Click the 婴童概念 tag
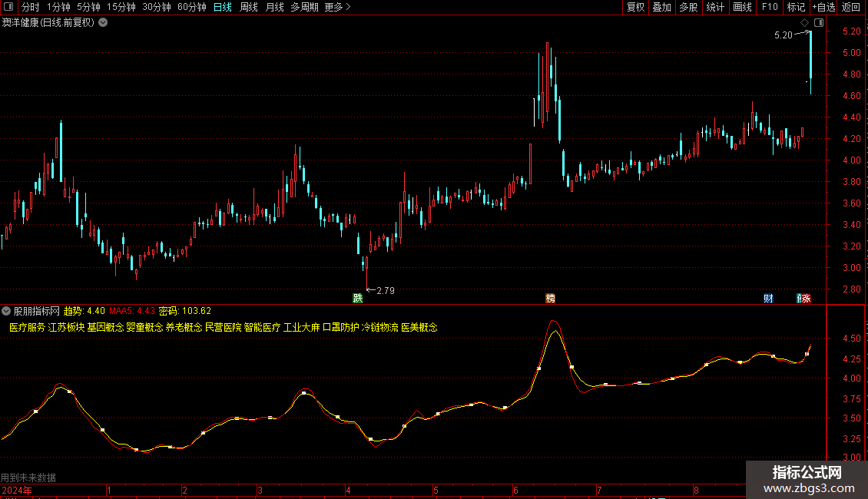 coord(144,328)
